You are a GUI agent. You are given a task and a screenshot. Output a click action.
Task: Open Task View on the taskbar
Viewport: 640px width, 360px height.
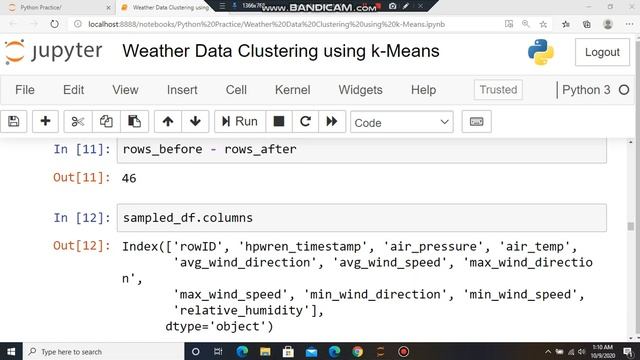coord(218,351)
